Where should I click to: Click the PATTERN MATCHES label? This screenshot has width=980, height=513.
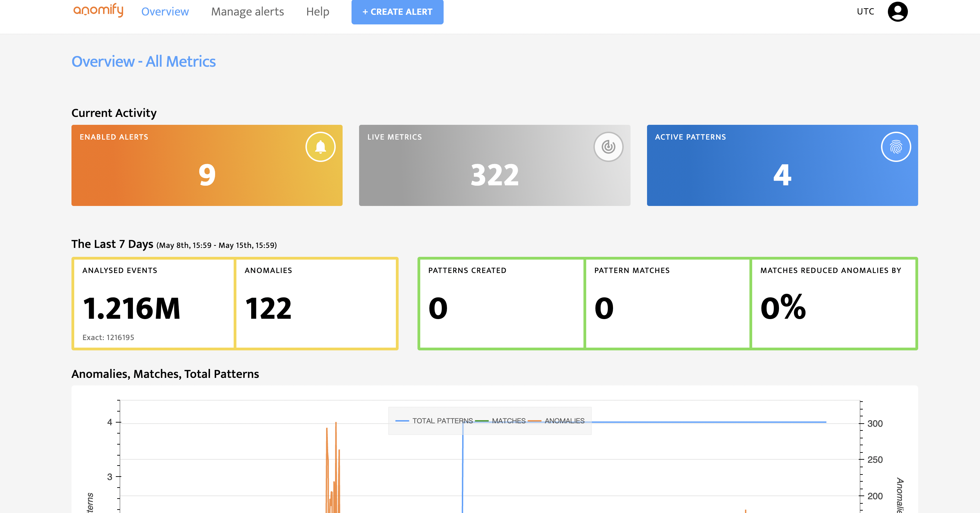632,270
